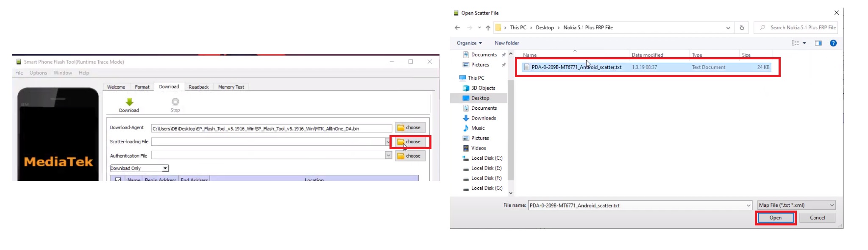This screenshot has height=250, width=868.
Task: Open the Readback tab
Action: (x=199, y=87)
